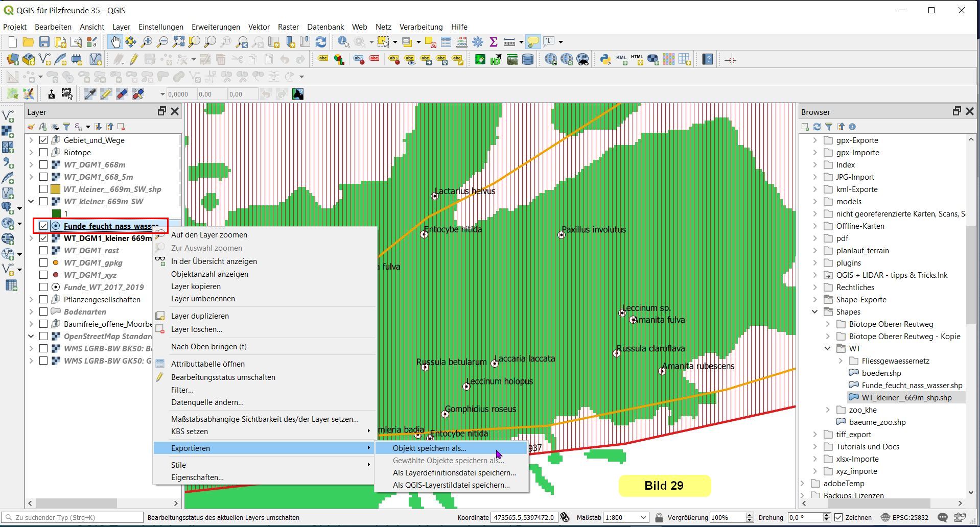Expand the Pflanzengesellschaften layer group
Image resolution: width=980 pixels, height=527 pixels.
tap(31, 299)
